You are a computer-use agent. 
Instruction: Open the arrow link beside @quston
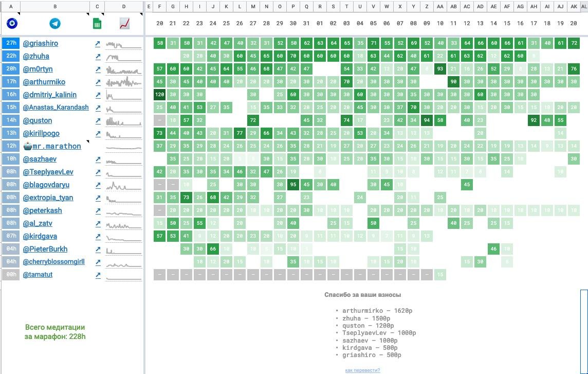click(98, 121)
